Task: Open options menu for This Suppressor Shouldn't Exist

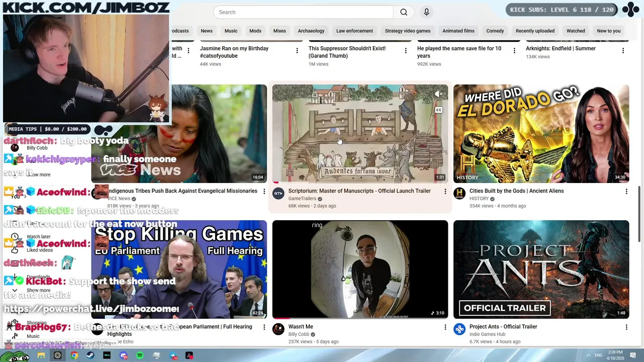Action: click(x=406, y=50)
